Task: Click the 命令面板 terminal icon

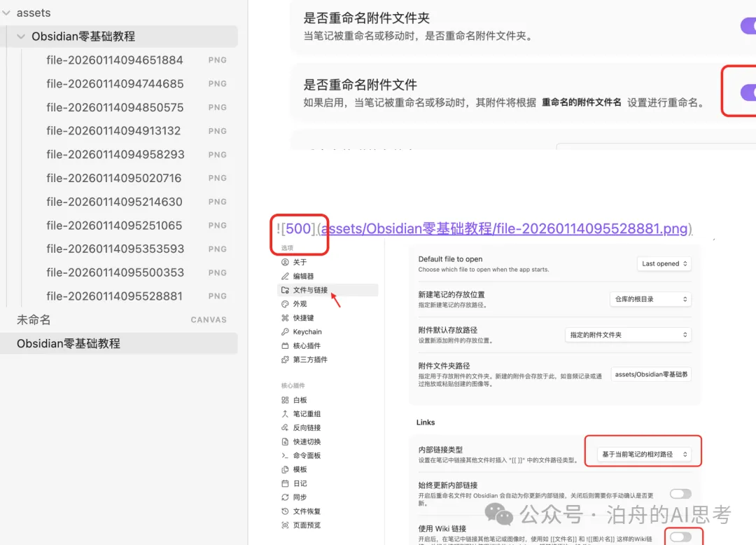Action: click(285, 455)
